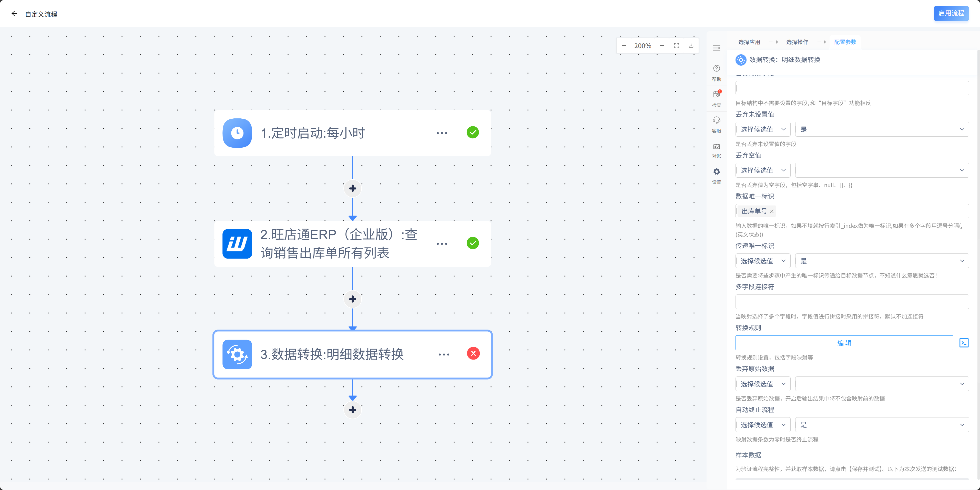Remove the 出库单号 tag with its x
The width and height of the screenshot is (980, 490).
(772, 211)
